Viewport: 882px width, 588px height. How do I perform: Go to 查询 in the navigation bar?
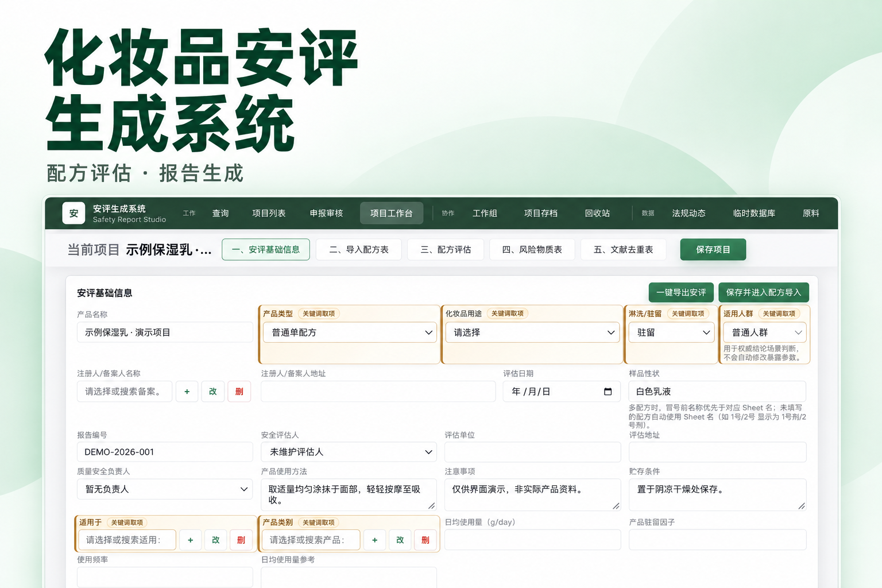(220, 213)
